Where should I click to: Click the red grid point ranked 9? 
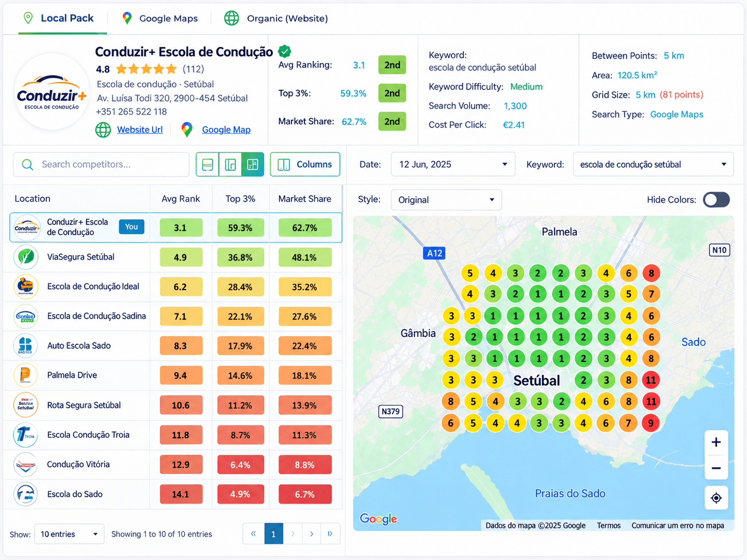pos(651,423)
